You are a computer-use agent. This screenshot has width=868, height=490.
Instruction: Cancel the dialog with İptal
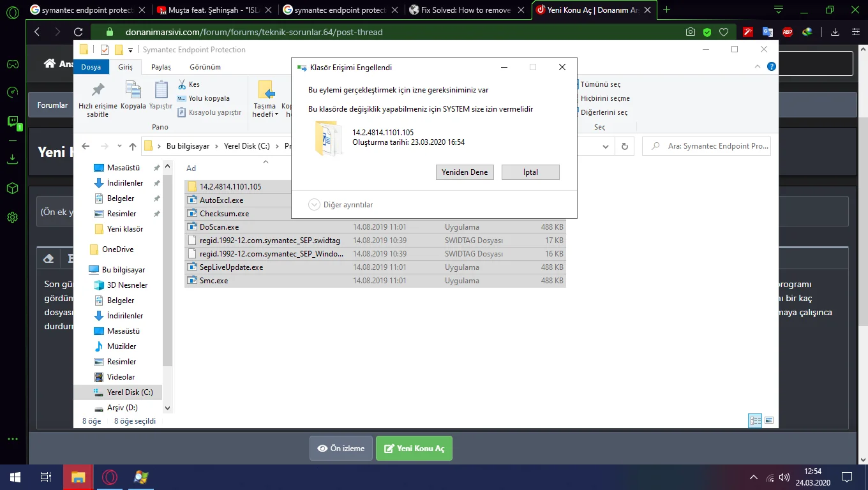click(x=530, y=172)
